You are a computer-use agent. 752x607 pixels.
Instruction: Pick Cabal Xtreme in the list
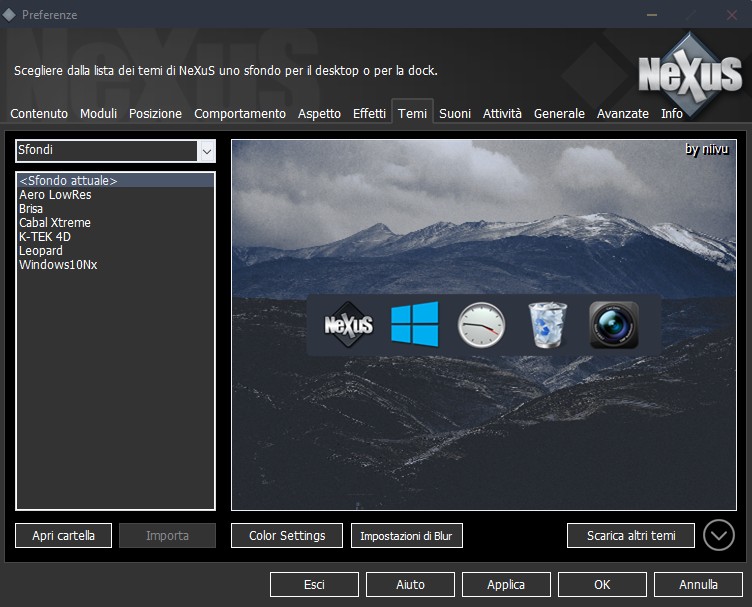tap(55, 223)
